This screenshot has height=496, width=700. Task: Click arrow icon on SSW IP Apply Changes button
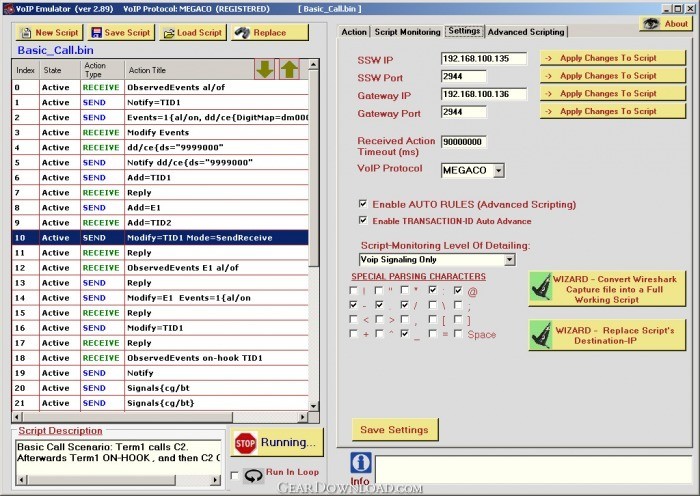[x=549, y=58]
